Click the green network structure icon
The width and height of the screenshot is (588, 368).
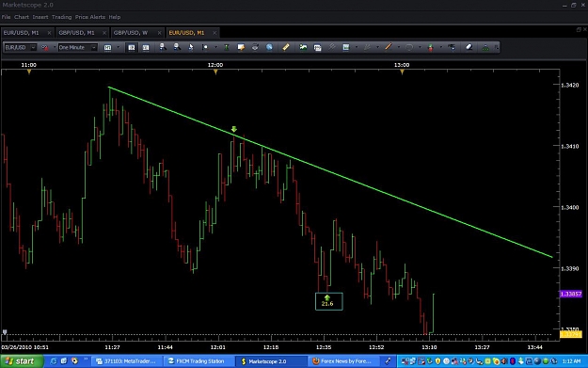(485, 48)
